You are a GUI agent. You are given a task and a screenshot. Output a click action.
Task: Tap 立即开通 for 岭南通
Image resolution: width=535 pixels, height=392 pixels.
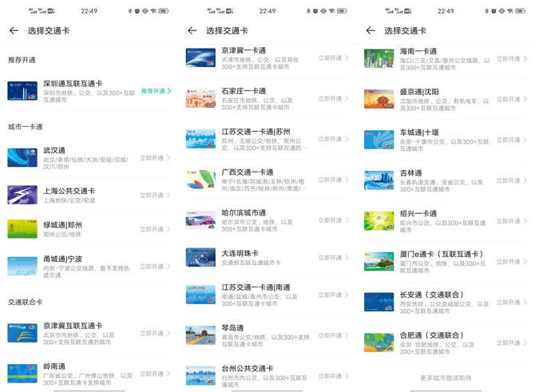[x=155, y=374]
